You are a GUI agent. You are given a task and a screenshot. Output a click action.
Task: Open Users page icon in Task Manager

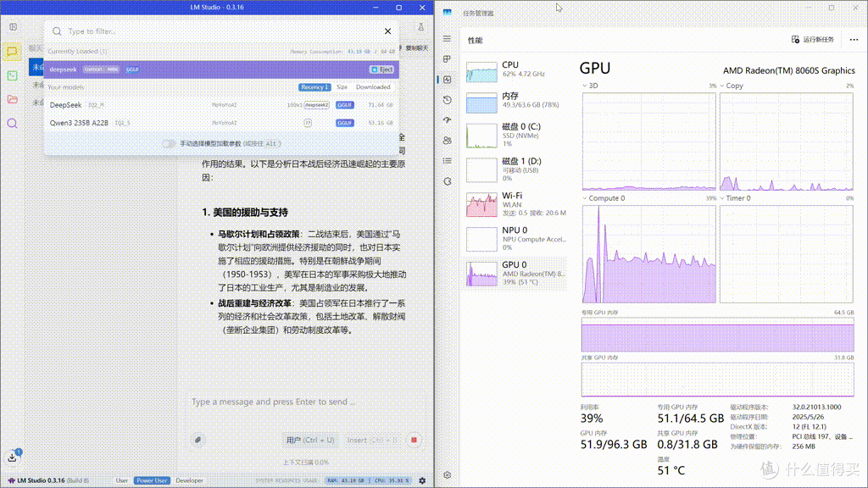click(x=448, y=141)
